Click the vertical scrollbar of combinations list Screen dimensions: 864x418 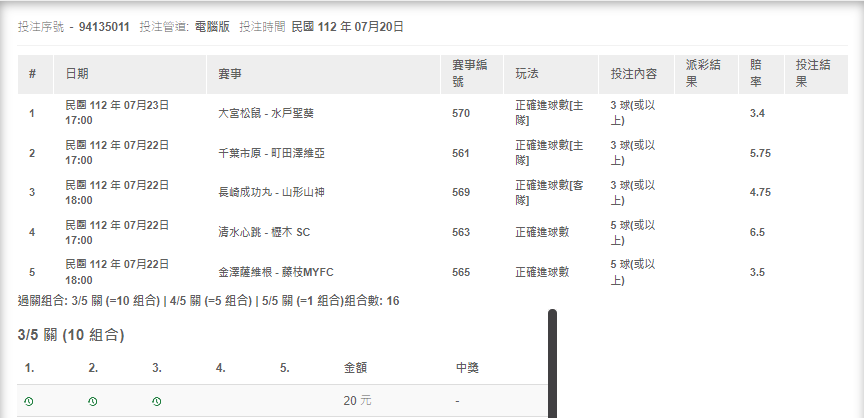pos(552,363)
